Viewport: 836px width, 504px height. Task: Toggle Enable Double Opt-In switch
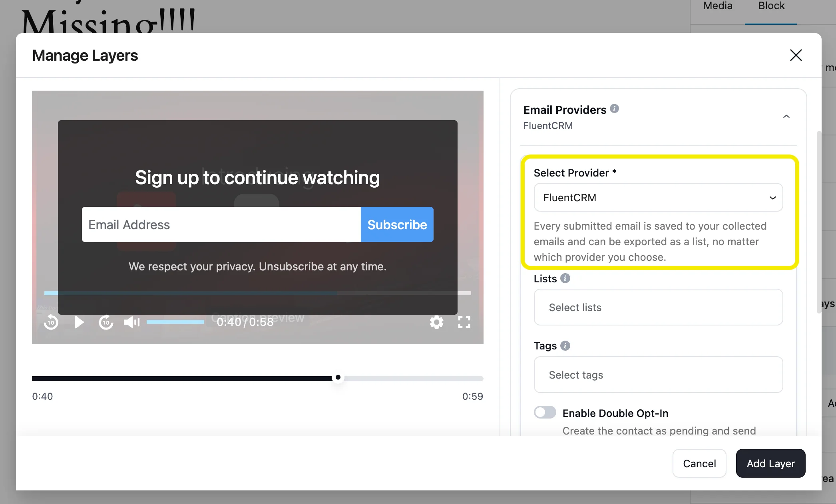click(545, 413)
